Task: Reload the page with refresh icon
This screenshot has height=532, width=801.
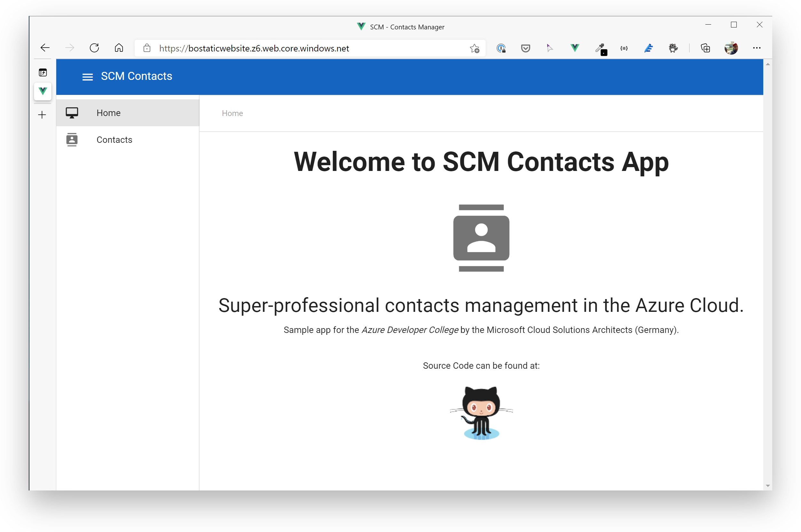Action: tap(94, 48)
